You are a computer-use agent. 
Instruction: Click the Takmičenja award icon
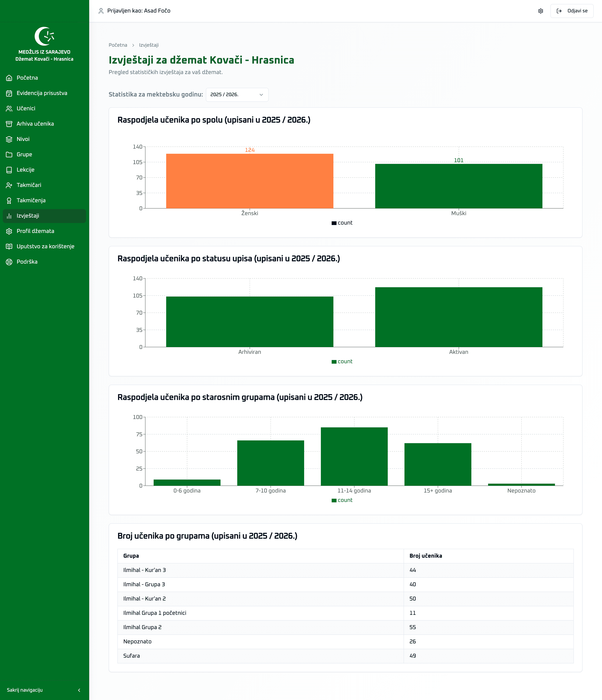[9, 201]
